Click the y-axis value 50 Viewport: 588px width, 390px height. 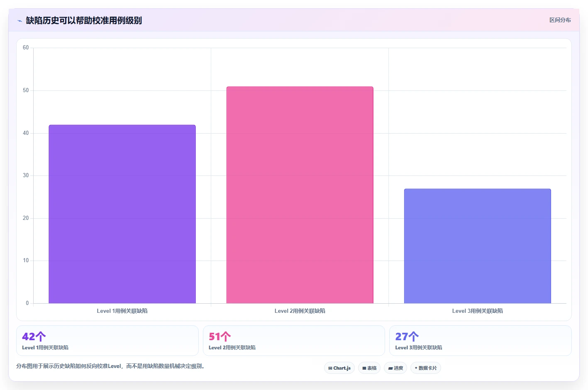26,90
